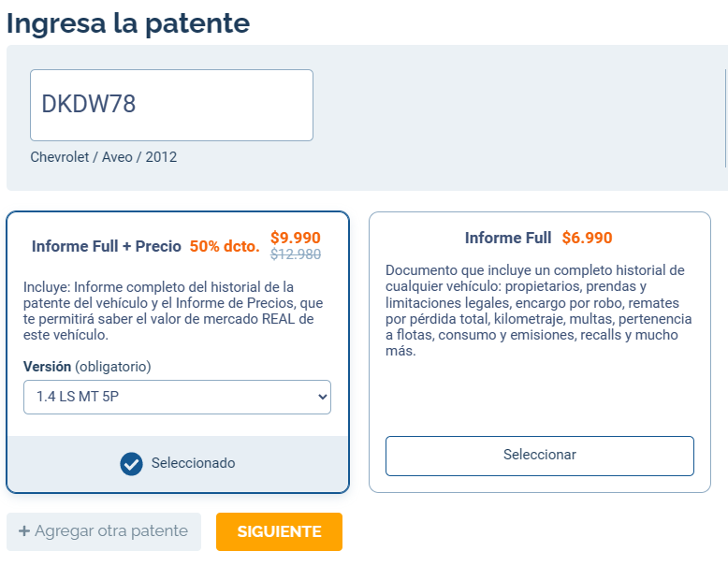Open the Versión dropdown arrow
The width and height of the screenshot is (728, 566).
322,397
